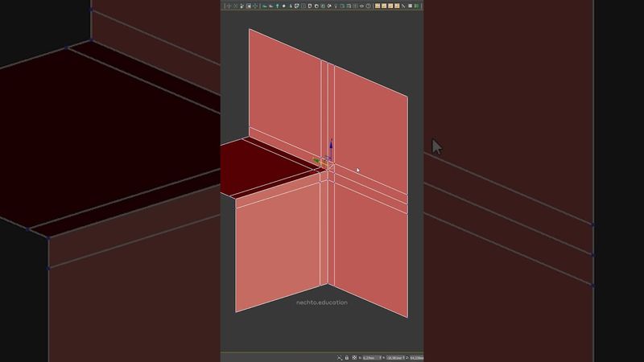
Task: Toggle the selection lock padlock in status bar
Action: point(347,357)
